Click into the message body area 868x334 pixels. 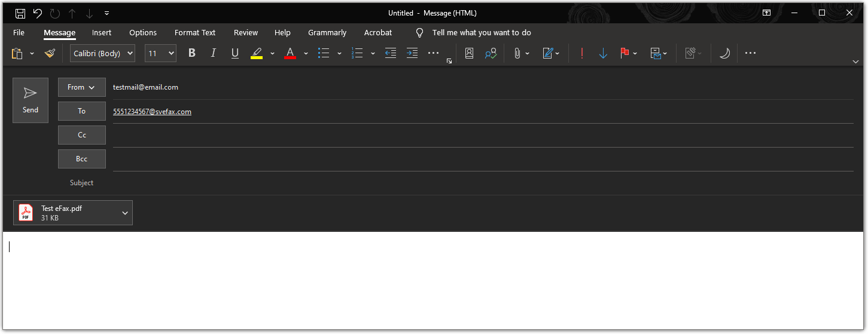(433, 280)
